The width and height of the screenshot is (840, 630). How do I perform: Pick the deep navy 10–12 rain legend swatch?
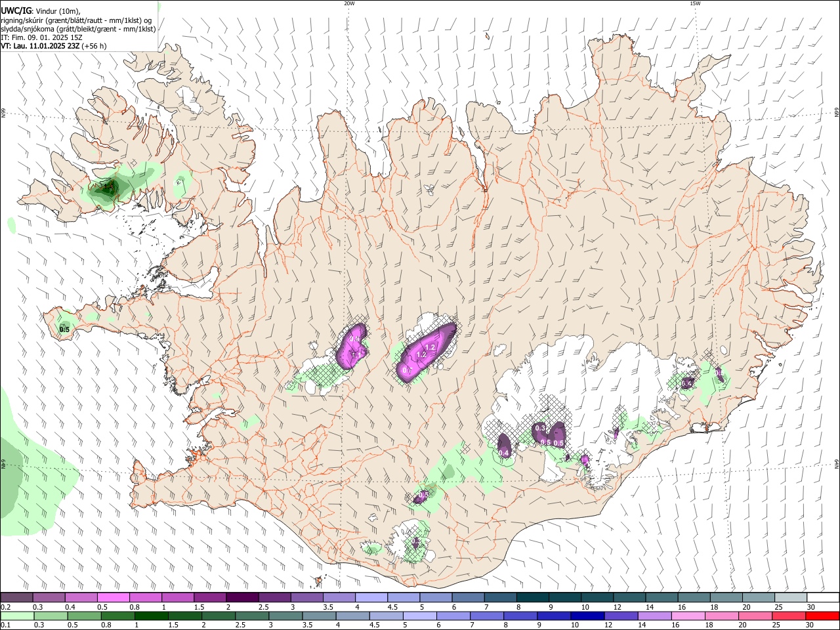(587, 616)
